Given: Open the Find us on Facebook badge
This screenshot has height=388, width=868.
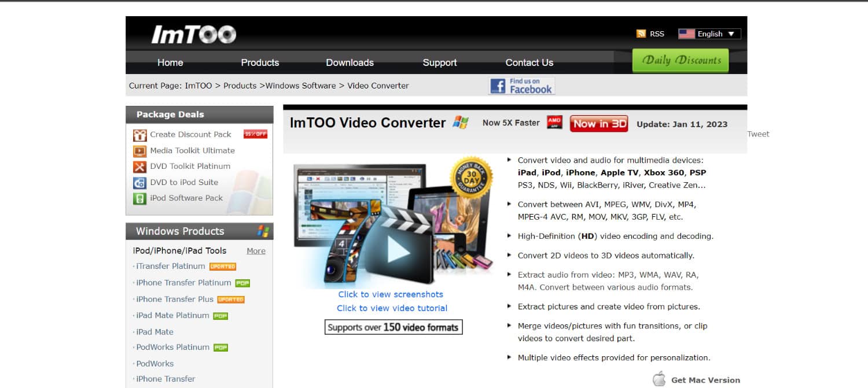Looking at the screenshot, I should [x=521, y=86].
